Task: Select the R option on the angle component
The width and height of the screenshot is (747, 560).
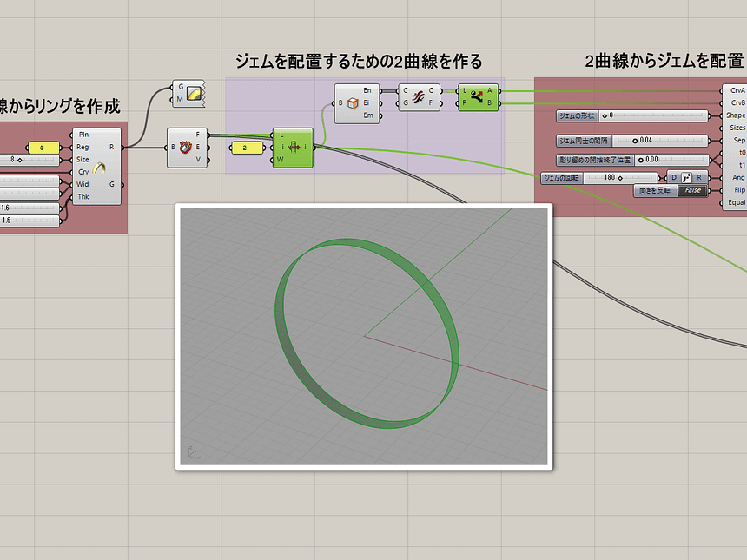Action: click(698, 177)
